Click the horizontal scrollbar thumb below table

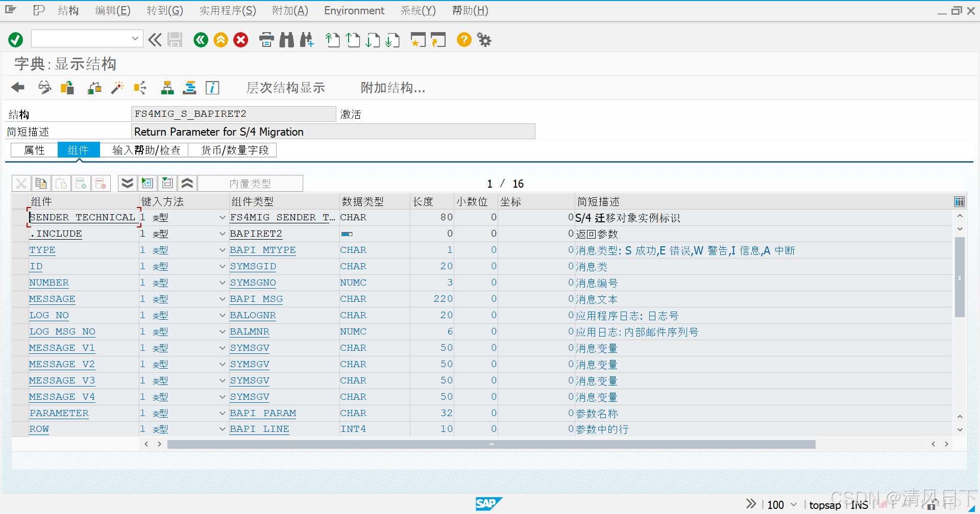pos(491,444)
